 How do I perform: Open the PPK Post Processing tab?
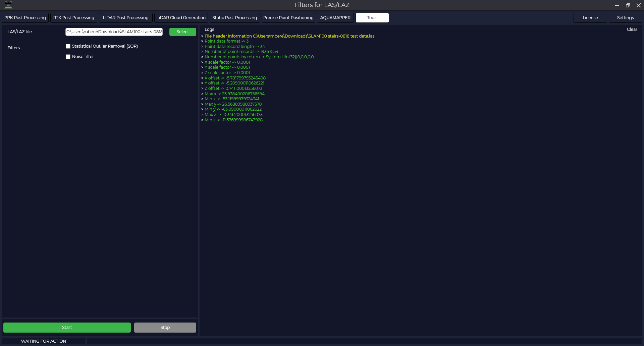pos(25,18)
